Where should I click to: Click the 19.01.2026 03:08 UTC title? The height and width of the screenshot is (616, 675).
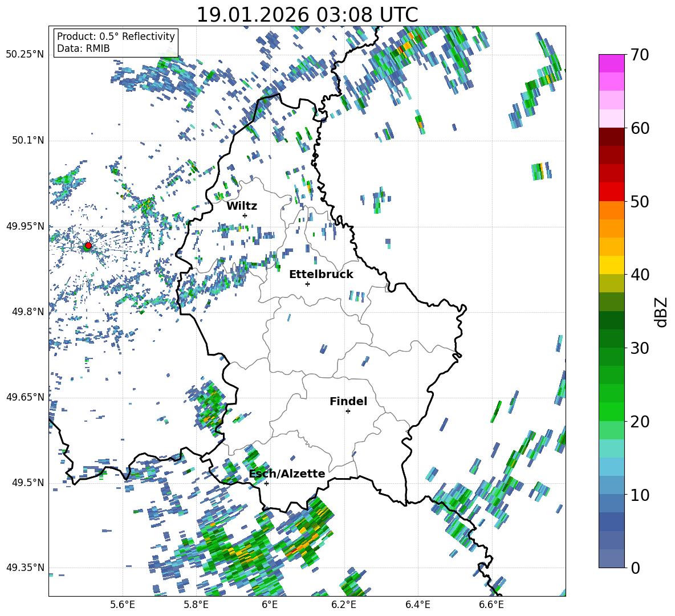307,15
